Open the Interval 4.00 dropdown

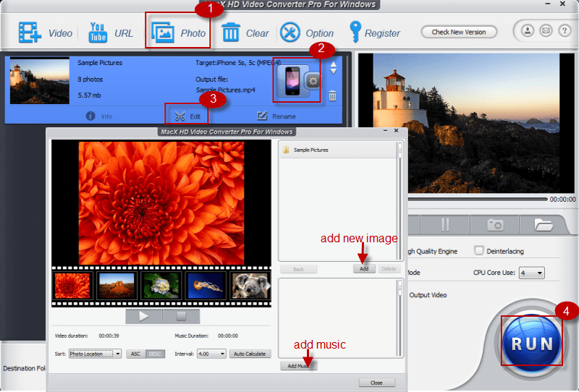click(x=211, y=354)
